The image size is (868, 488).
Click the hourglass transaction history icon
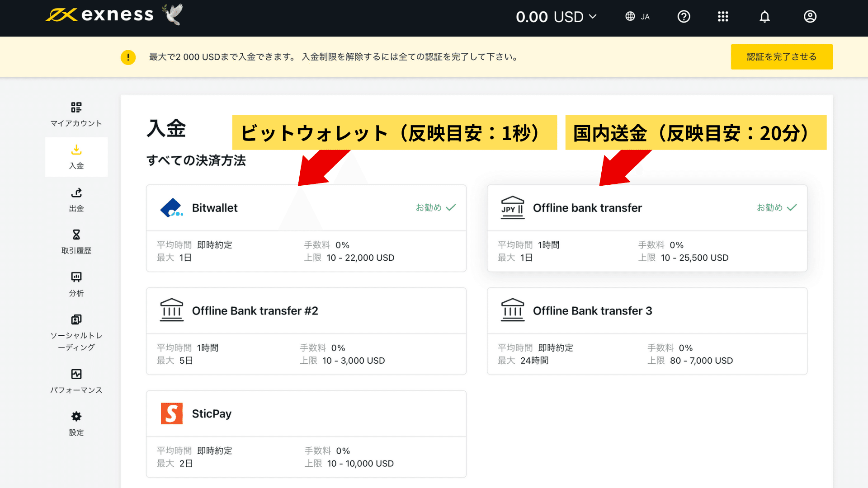coord(76,235)
